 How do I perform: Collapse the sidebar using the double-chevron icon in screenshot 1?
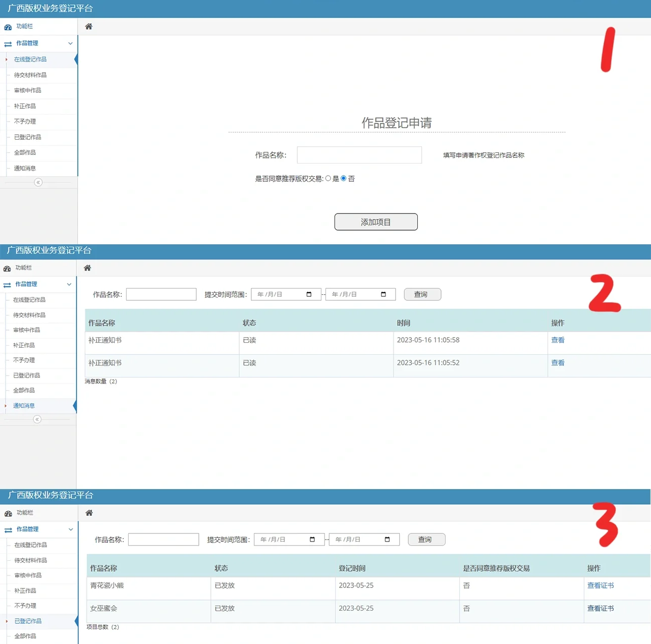coord(38,182)
